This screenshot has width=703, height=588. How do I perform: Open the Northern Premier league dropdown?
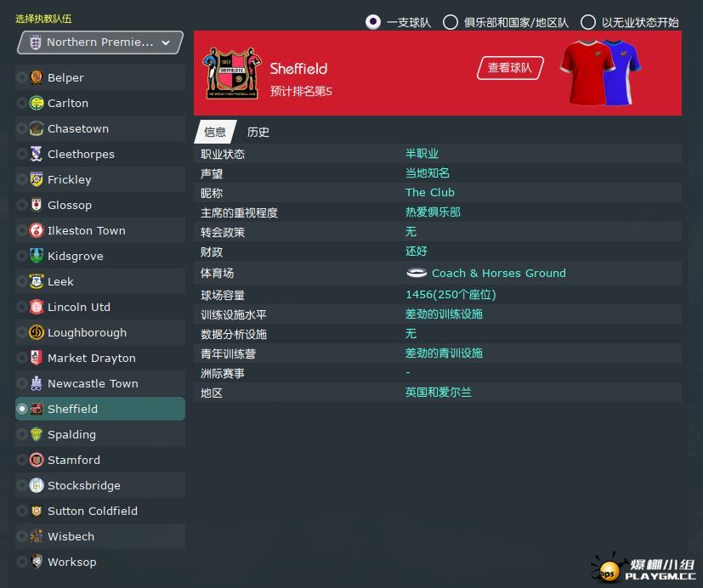coord(100,42)
